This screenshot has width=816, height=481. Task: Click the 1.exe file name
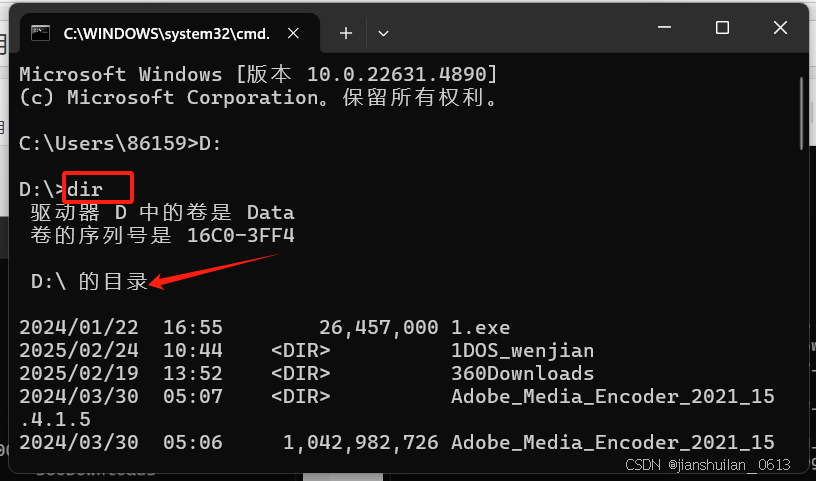480,327
